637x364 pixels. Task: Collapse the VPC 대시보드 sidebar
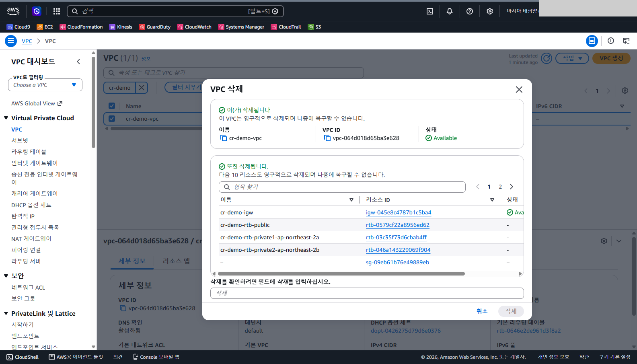[x=78, y=62]
